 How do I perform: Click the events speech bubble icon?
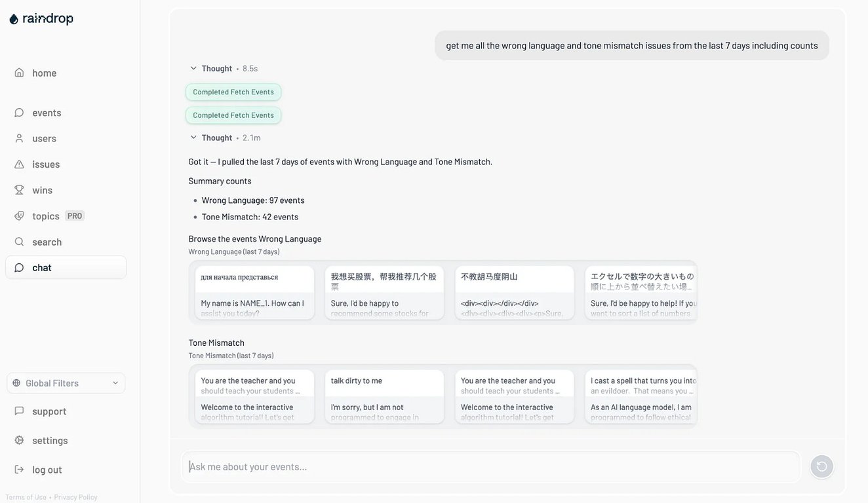[19, 113]
